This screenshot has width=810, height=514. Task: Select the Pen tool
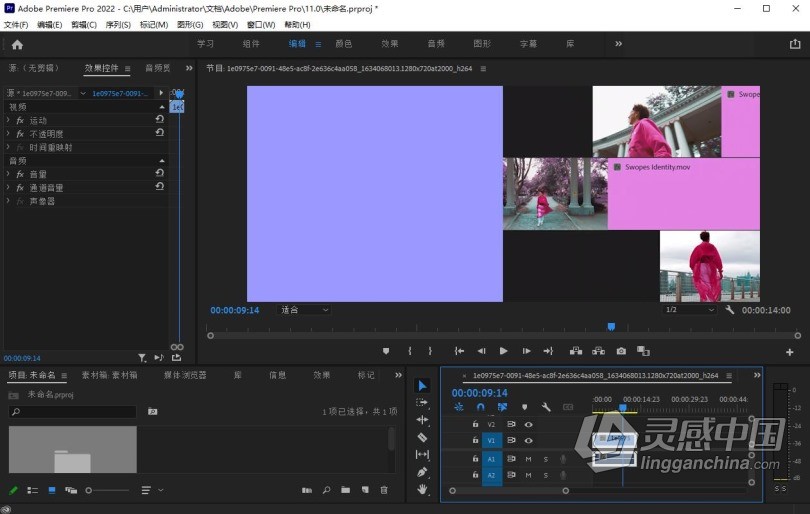point(422,472)
